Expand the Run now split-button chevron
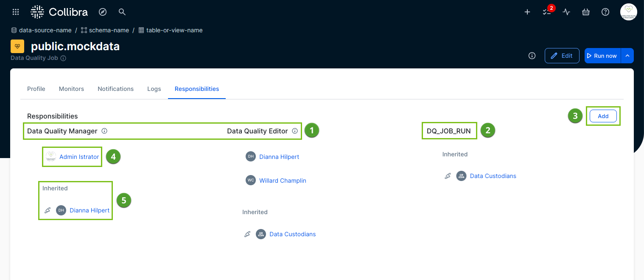 coord(627,56)
